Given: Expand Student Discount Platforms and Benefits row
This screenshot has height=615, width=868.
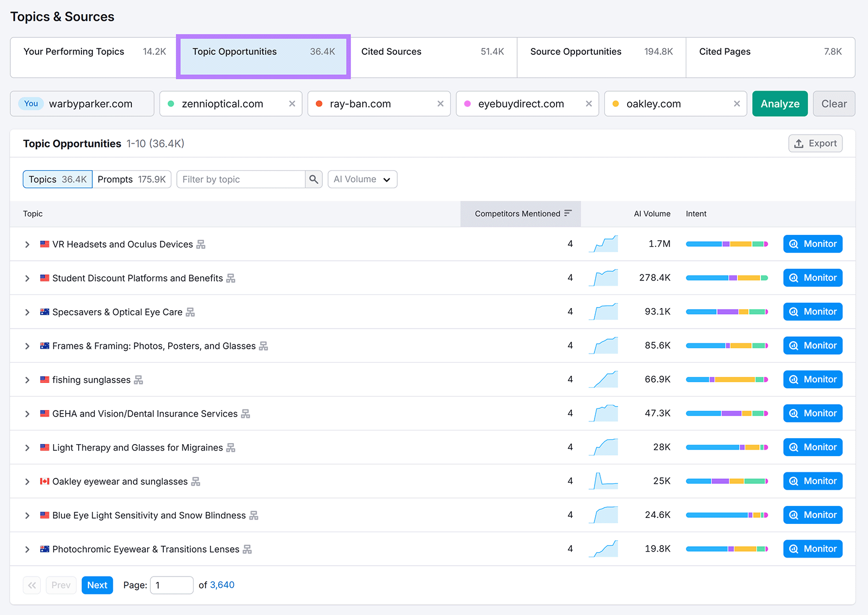Looking at the screenshot, I should [x=27, y=278].
